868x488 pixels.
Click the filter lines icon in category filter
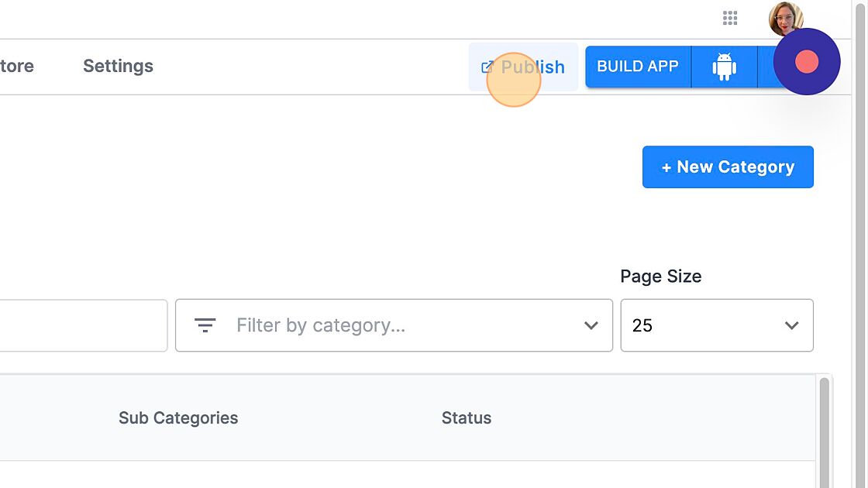coord(205,325)
